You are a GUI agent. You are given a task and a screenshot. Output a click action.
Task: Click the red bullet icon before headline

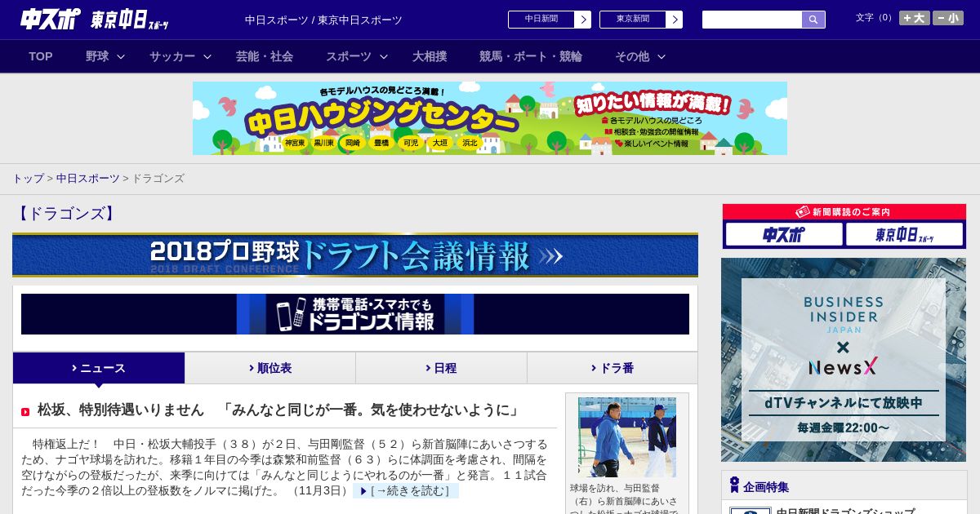25,412
